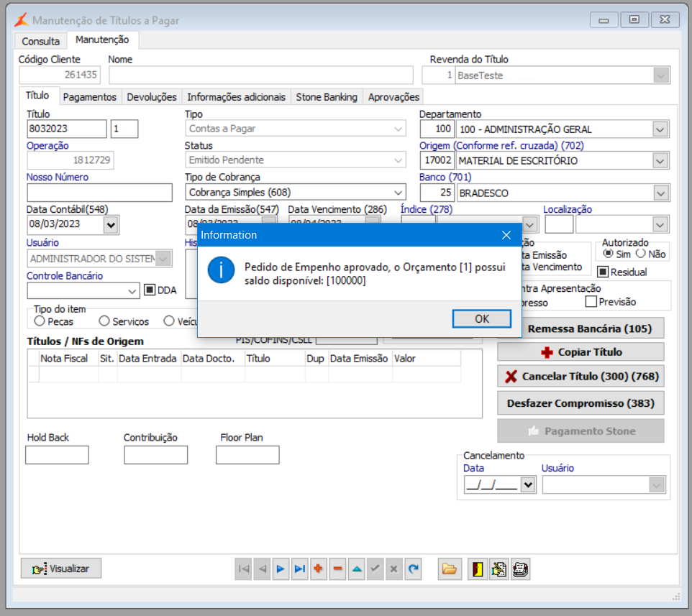Screen dimensions: 692x616
Task: Click the Contribuição input field
Action: [x=156, y=455]
